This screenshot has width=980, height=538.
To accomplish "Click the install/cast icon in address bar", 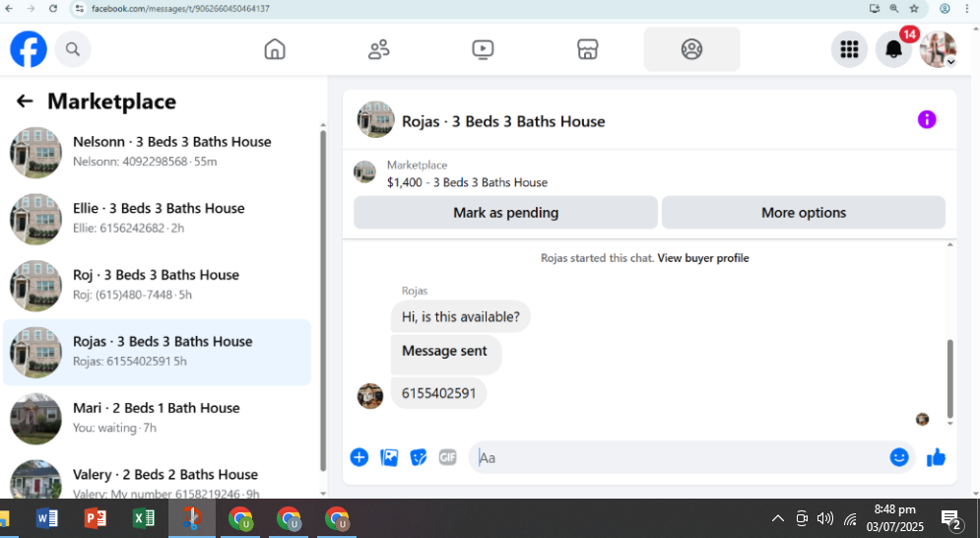I will (875, 9).
